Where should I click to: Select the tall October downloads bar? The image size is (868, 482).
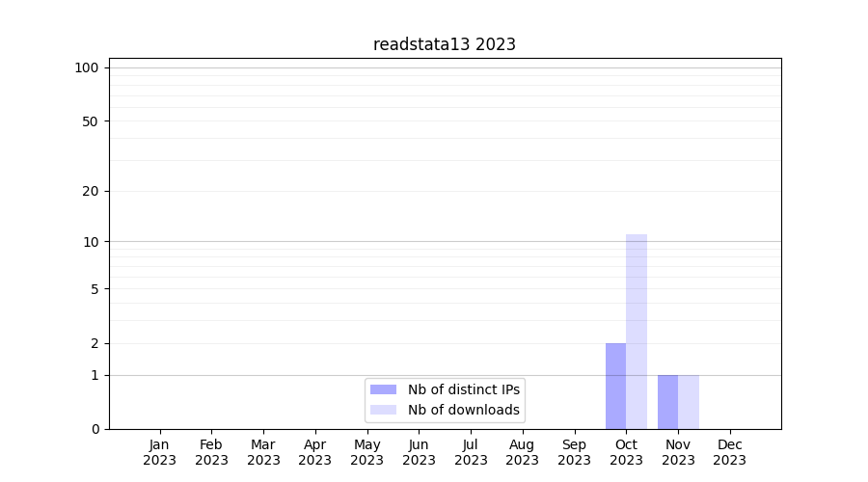[637, 332]
